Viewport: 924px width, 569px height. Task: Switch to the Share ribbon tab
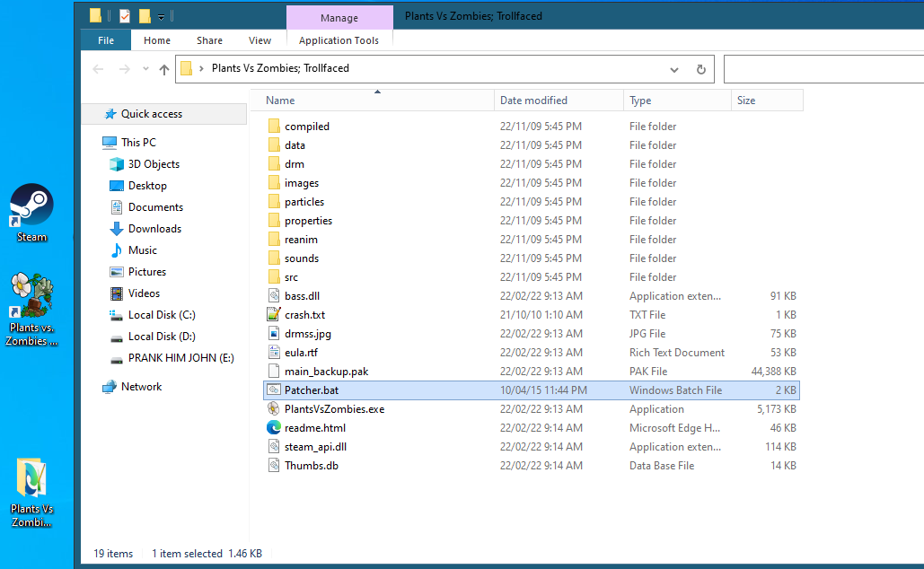coord(209,40)
